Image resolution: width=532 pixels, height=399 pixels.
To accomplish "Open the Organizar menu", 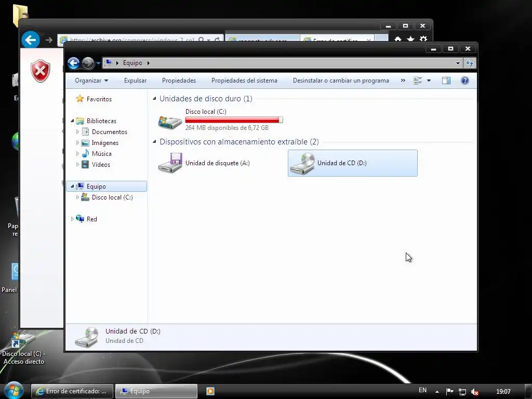I will (x=91, y=81).
